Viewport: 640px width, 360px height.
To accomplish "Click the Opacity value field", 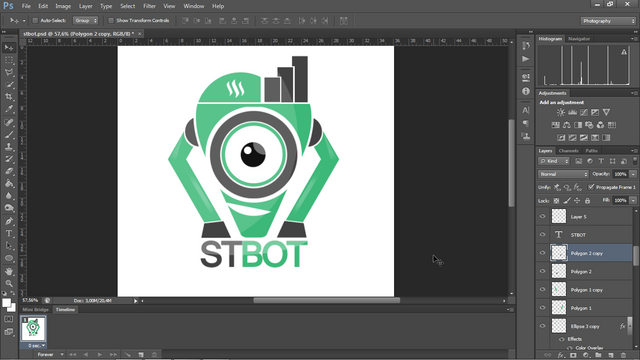I will [620, 174].
